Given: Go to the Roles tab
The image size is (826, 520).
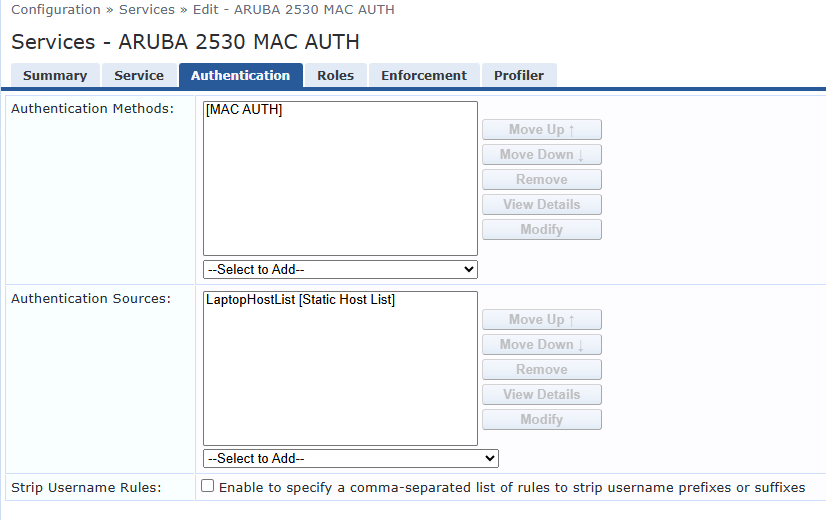Looking at the screenshot, I should pos(336,75).
